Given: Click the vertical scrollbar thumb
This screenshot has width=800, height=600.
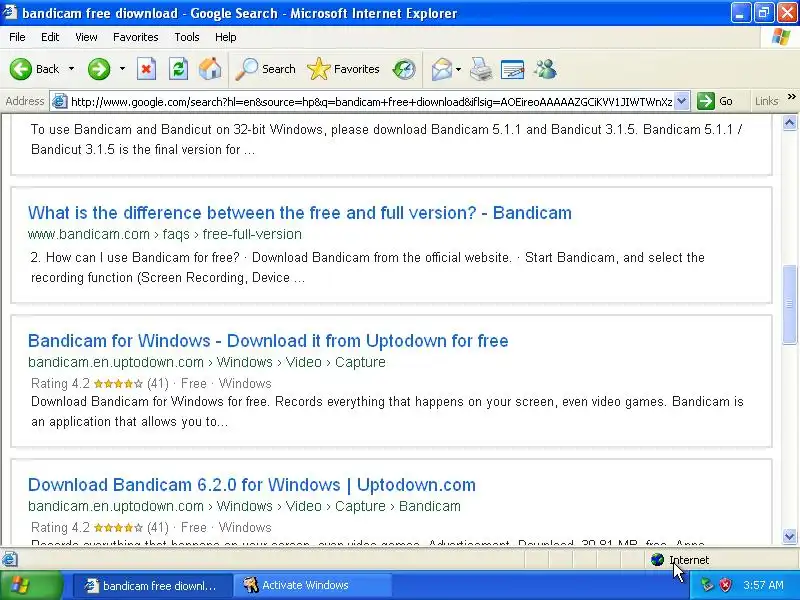Looking at the screenshot, I should tap(789, 305).
